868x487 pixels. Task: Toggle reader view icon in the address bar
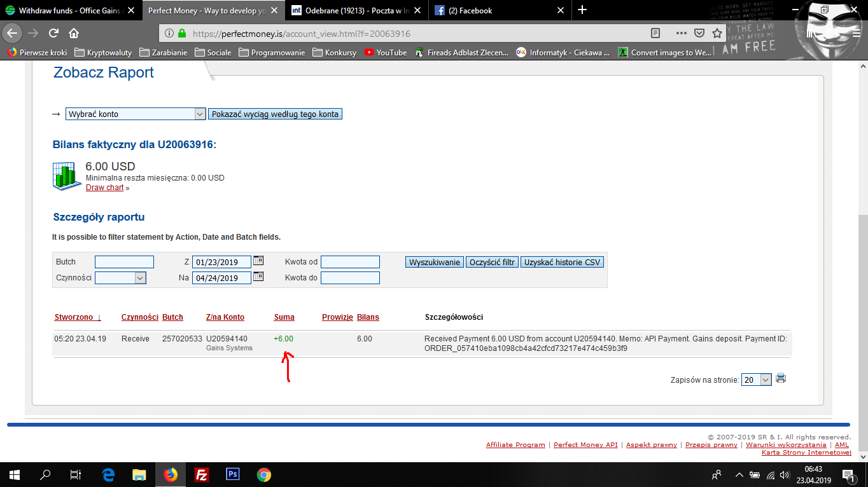click(656, 33)
